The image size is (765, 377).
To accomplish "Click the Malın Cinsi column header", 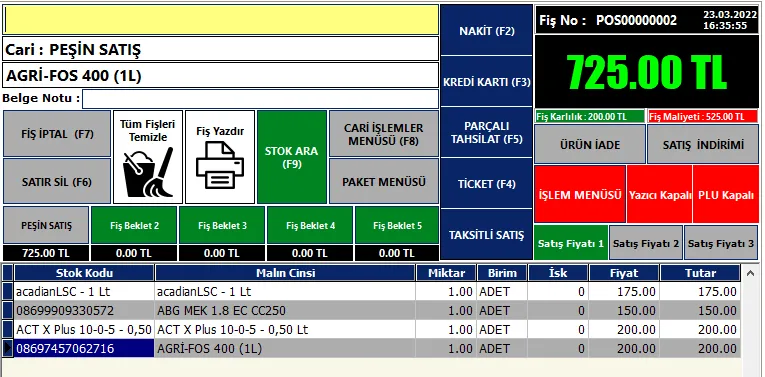I will click(x=285, y=273).
